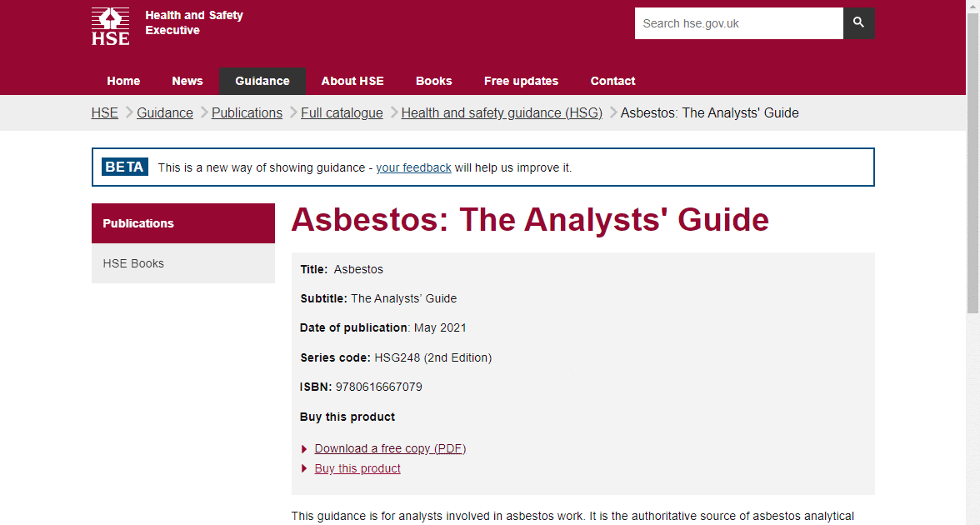The image size is (980, 525).
Task: Click the arrow icon beside Download a free copy
Action: pyautogui.click(x=303, y=448)
